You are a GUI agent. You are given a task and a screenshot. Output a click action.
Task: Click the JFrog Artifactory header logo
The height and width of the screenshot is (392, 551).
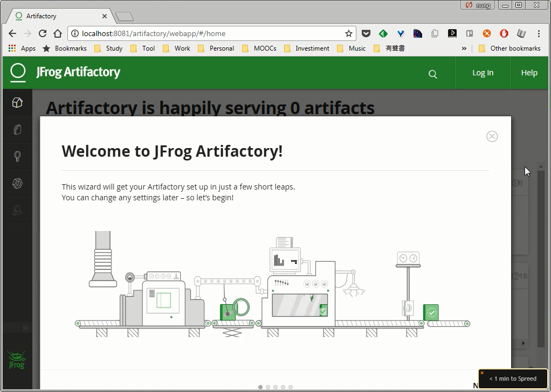click(65, 72)
